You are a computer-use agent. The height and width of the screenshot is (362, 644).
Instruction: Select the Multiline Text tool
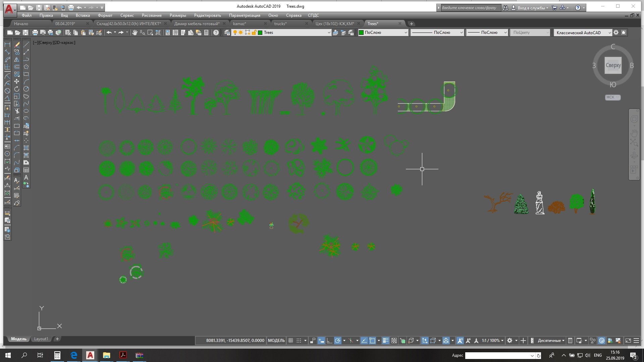pos(26,177)
